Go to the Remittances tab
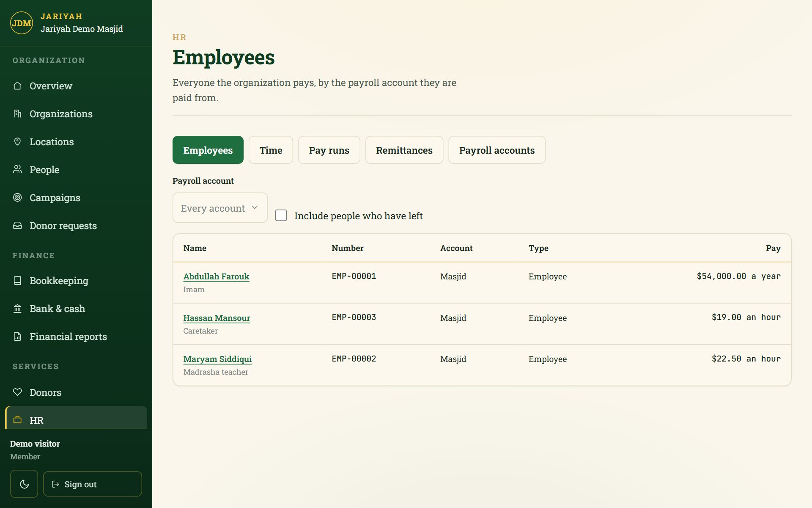Viewport: 812px width, 508px height. (x=404, y=150)
